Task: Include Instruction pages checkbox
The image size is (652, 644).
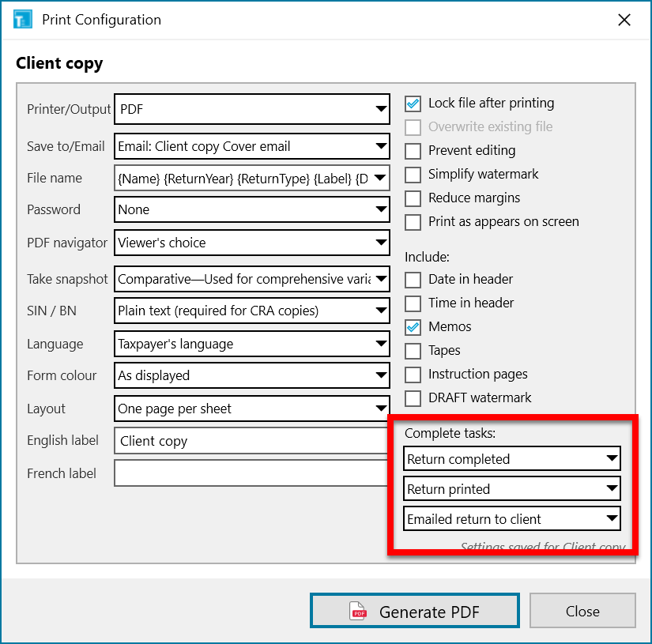Action: tap(413, 375)
